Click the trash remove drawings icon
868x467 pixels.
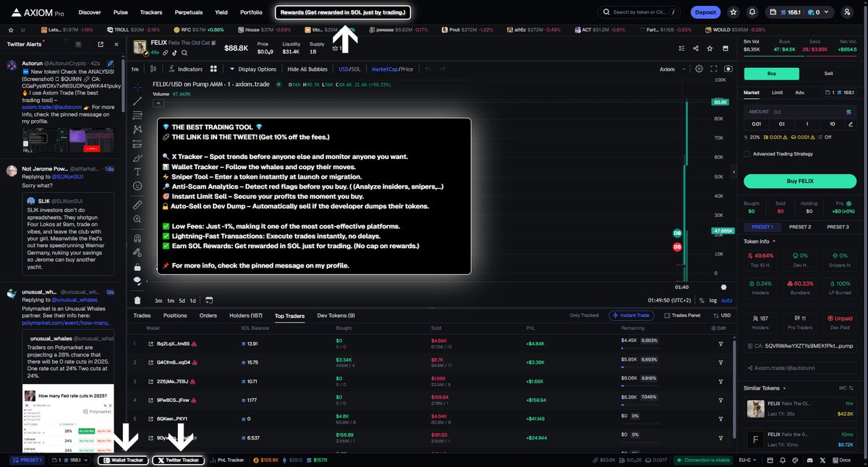point(137,300)
